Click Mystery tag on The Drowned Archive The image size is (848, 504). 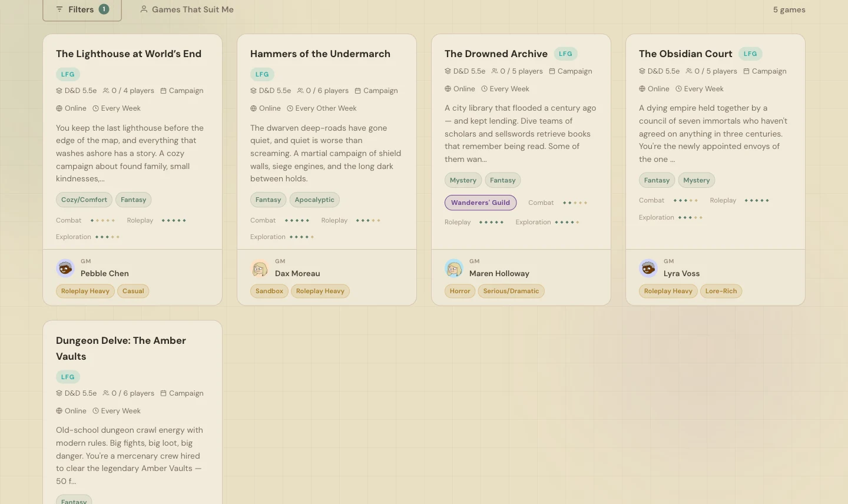[x=463, y=180]
